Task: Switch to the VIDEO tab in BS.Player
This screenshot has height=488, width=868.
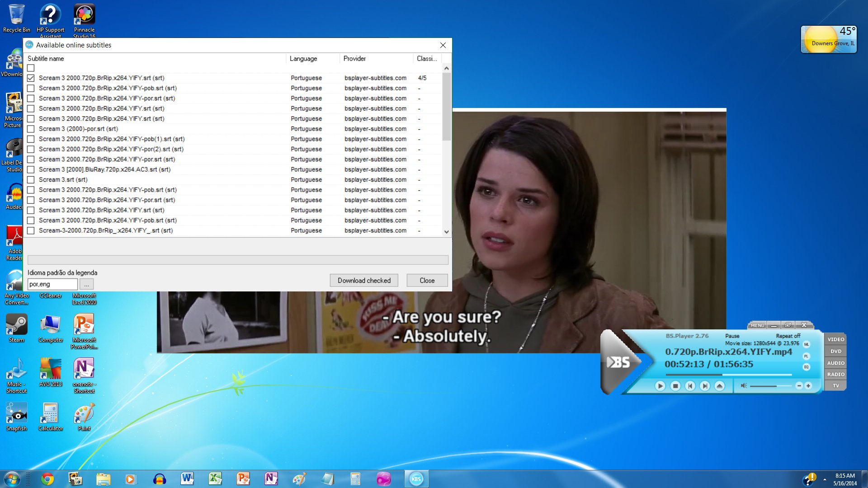Action: click(835, 339)
